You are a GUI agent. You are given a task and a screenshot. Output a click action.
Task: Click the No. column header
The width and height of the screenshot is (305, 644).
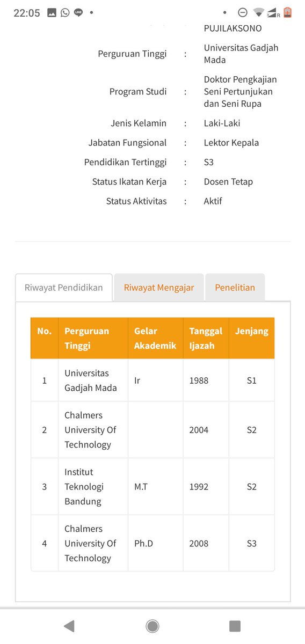(45, 338)
